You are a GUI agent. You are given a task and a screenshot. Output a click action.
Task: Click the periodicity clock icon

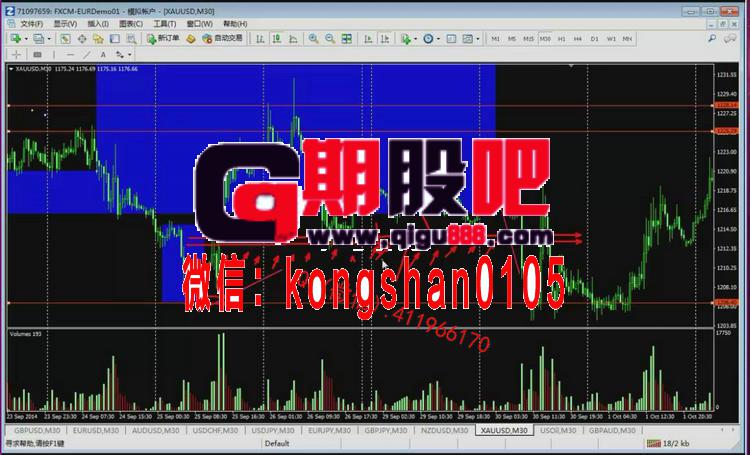point(428,39)
